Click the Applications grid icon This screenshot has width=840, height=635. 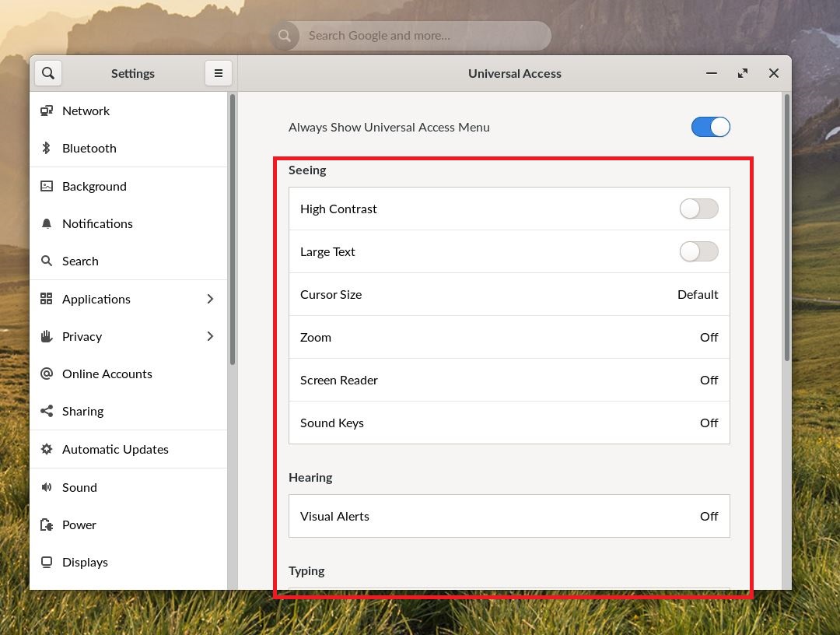pos(47,299)
